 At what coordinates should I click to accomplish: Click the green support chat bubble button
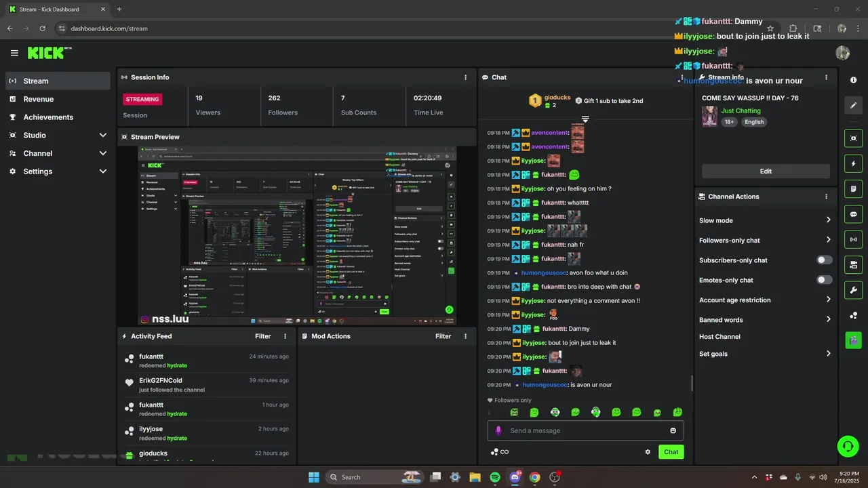[x=848, y=446]
